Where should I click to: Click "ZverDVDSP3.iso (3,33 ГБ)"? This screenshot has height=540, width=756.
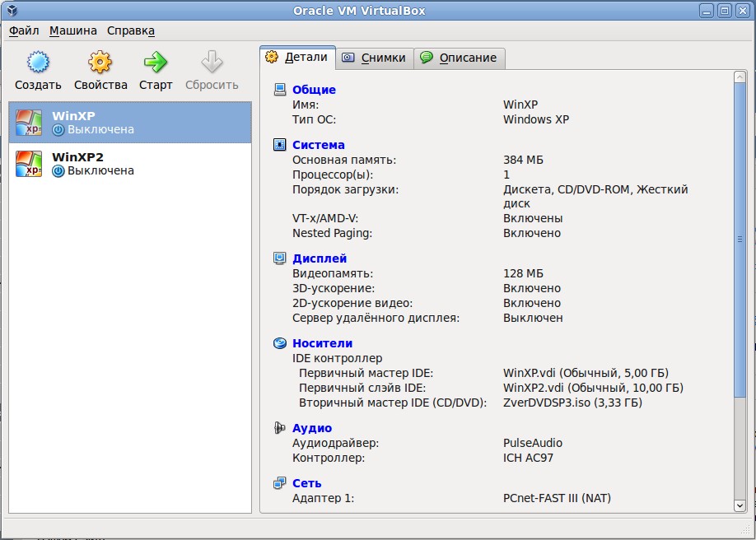(x=572, y=403)
